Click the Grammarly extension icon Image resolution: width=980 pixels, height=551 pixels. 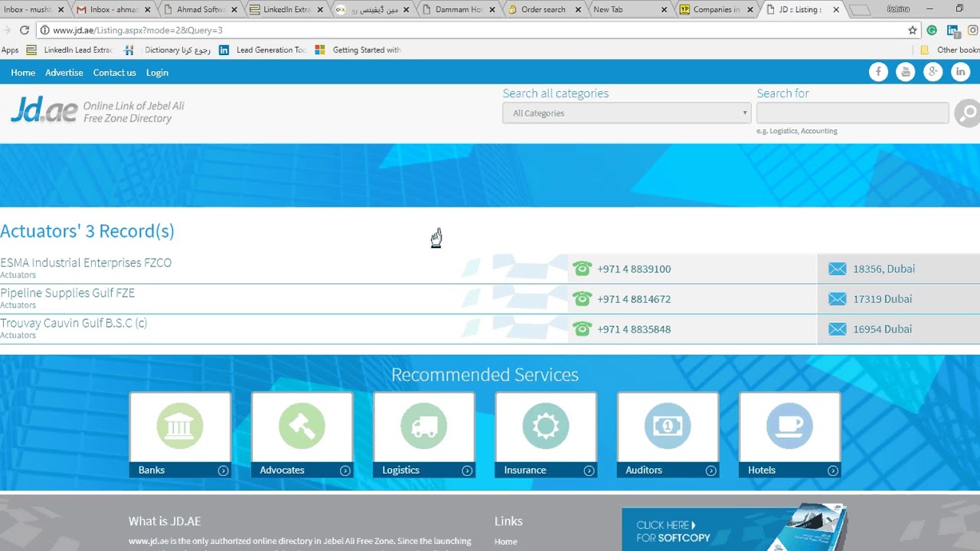(932, 30)
